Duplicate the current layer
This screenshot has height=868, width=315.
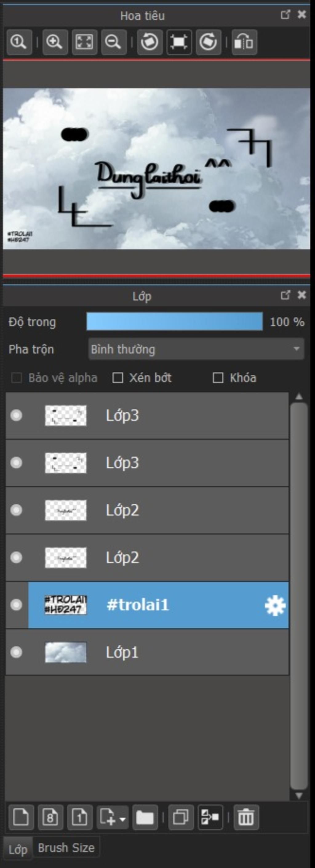(181, 817)
